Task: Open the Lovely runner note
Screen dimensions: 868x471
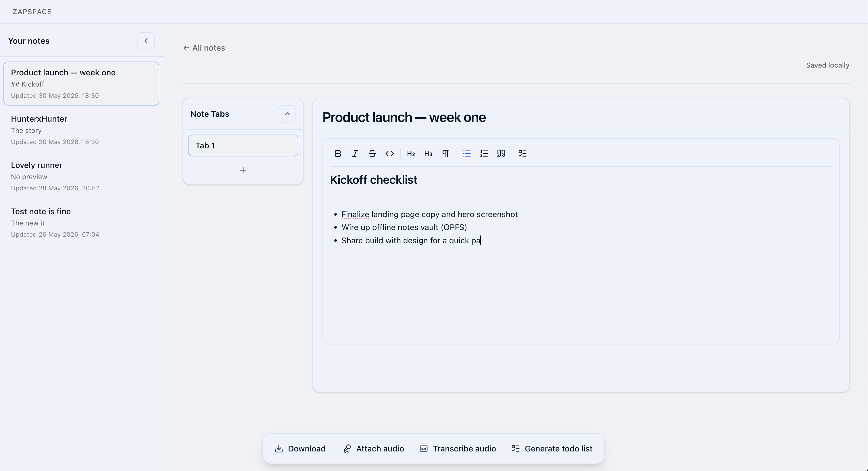Action: coord(81,176)
